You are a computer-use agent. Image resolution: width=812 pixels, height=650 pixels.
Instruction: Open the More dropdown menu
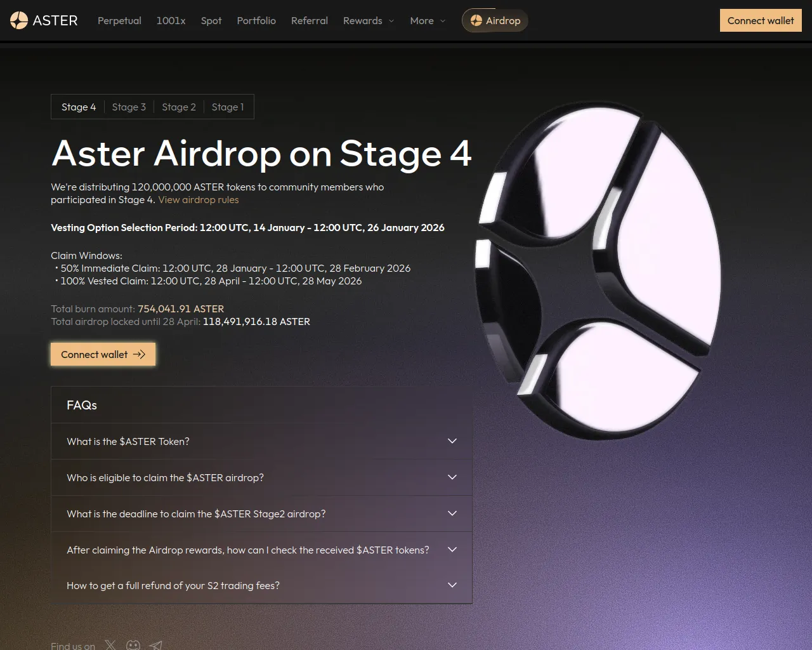428,20
